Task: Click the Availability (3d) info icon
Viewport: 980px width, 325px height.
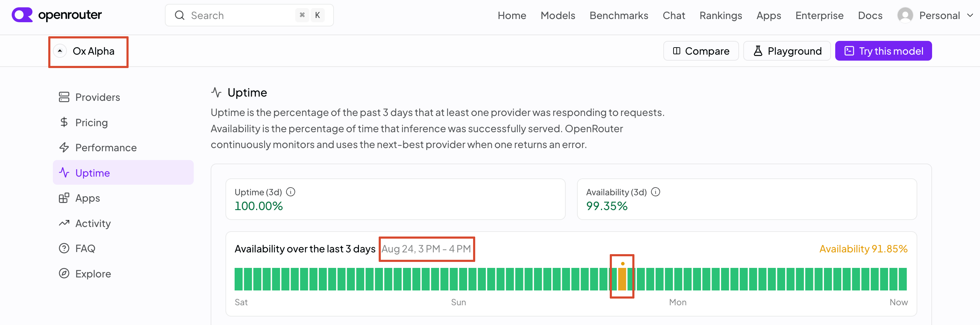Action: click(656, 192)
